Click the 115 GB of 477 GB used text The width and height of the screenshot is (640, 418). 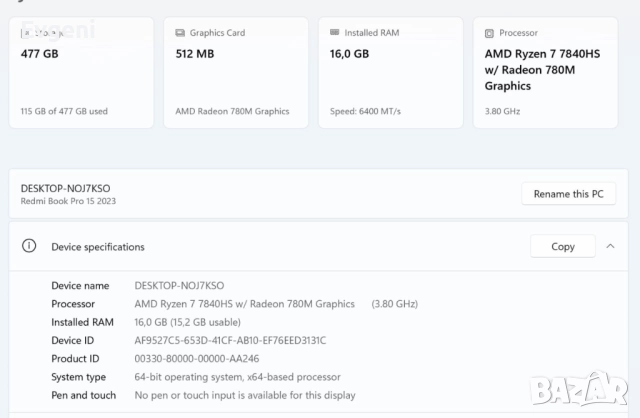pos(64,111)
